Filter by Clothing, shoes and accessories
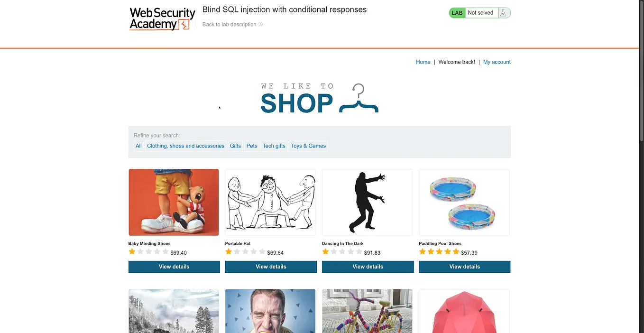 pos(185,146)
